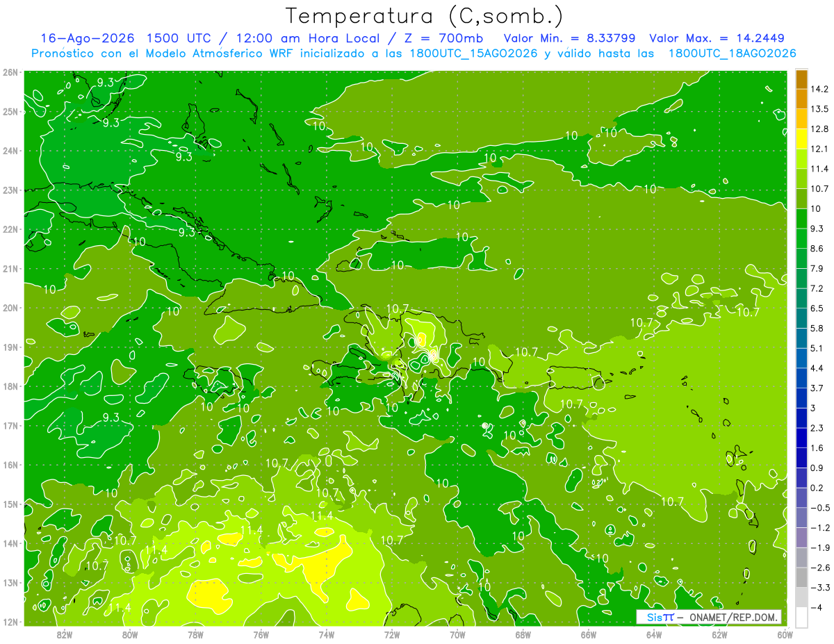Click 'Valor Min. = 8.33799' text

click(x=570, y=38)
